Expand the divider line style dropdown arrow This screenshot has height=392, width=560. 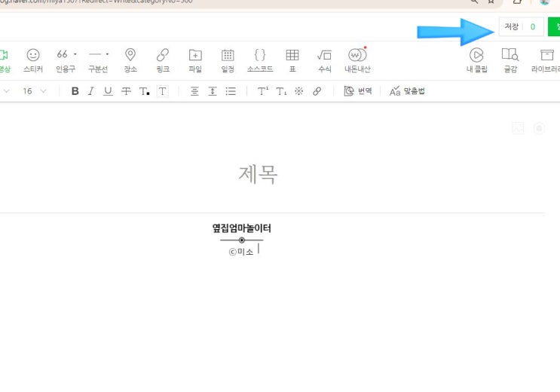pyautogui.click(x=107, y=54)
